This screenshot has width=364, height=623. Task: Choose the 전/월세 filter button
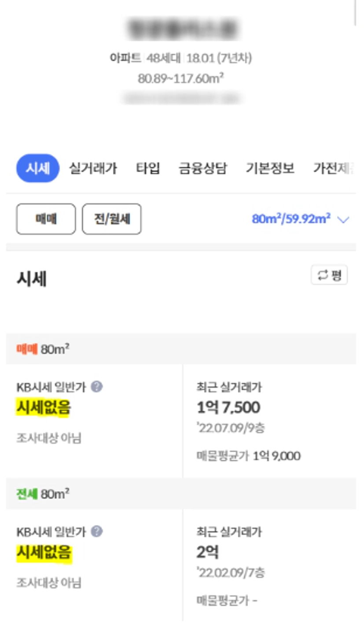coord(112,219)
